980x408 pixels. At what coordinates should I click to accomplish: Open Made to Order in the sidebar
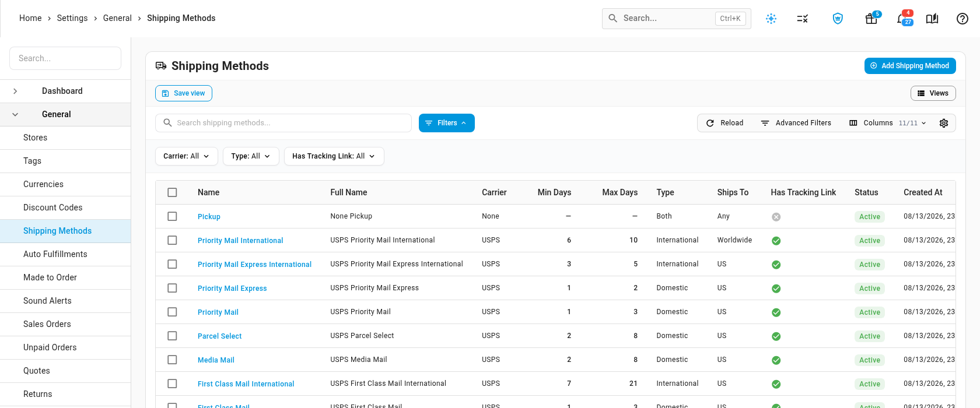tap(65, 277)
